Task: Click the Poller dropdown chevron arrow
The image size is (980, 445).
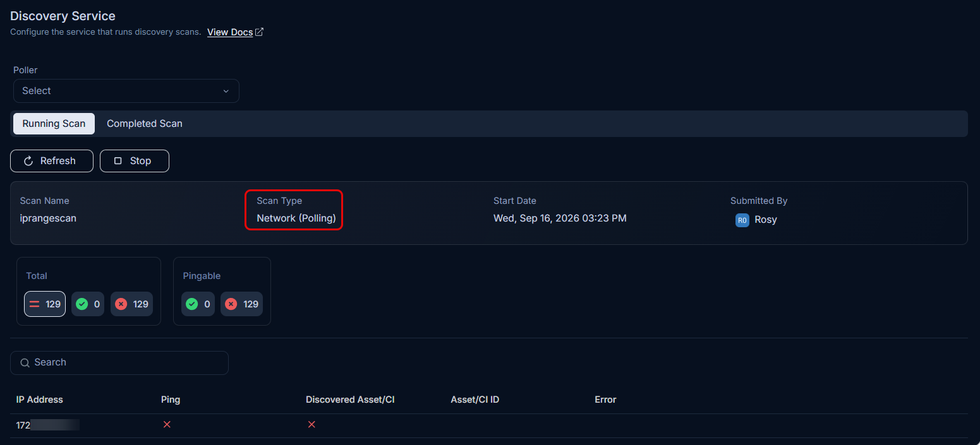Action: [226, 91]
